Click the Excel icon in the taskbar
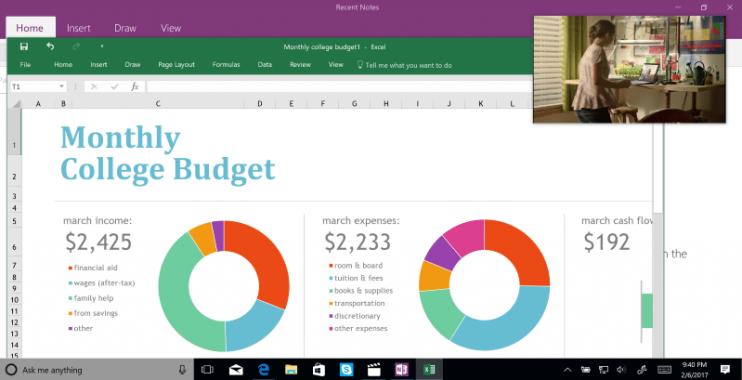 (429, 370)
